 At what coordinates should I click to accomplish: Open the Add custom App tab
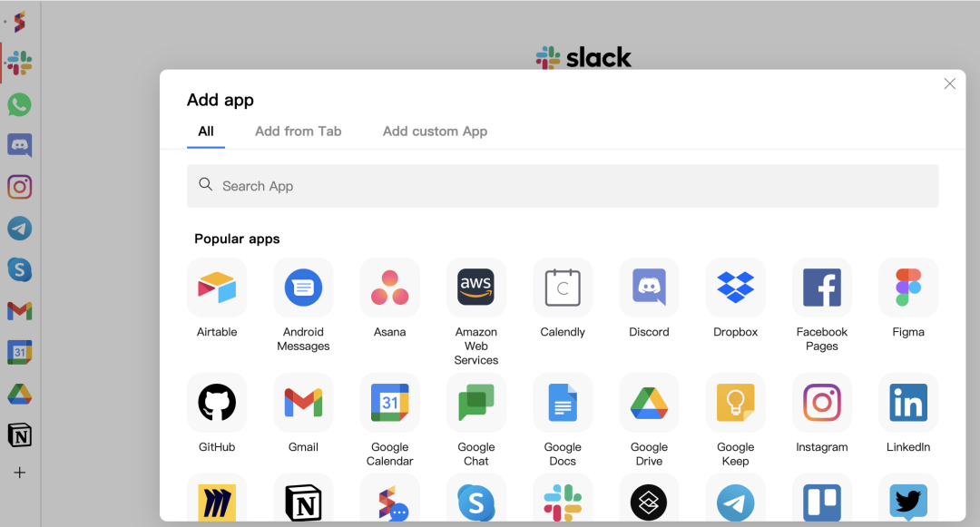(x=435, y=132)
